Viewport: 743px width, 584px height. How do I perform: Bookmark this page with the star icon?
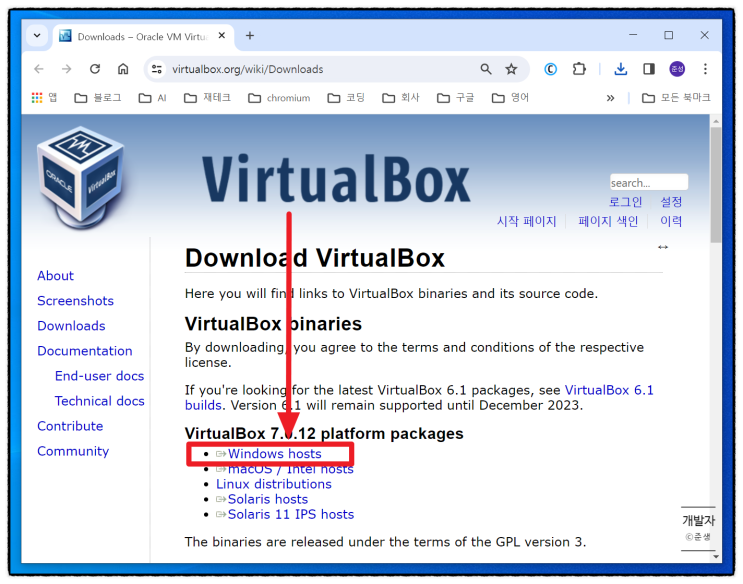[x=511, y=69]
